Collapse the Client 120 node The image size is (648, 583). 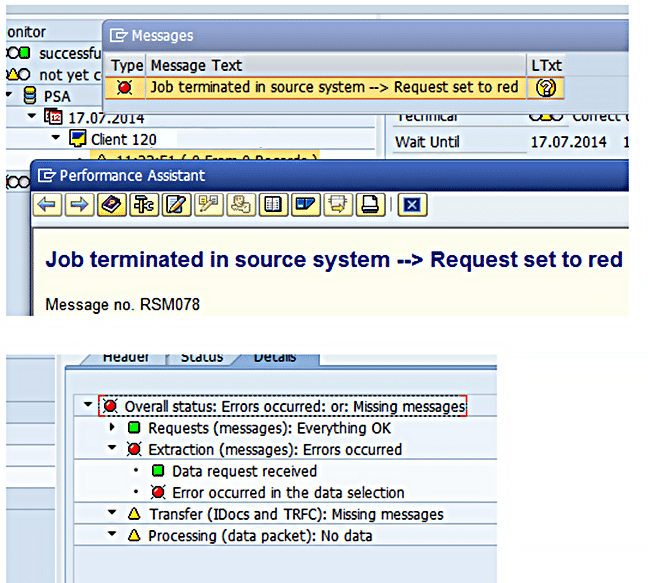coord(56,138)
